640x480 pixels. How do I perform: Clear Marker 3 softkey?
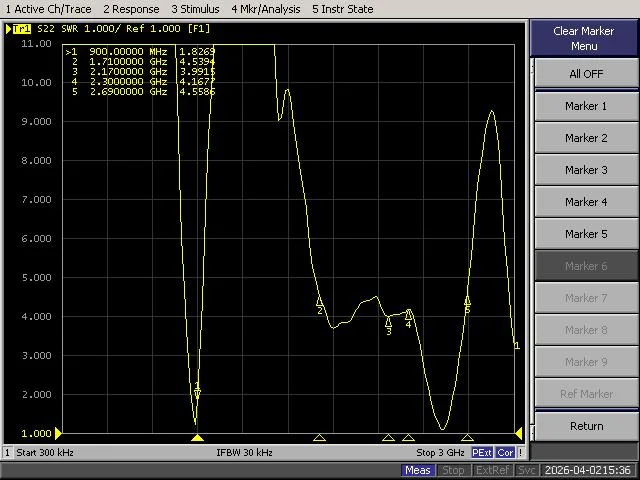[586, 170]
